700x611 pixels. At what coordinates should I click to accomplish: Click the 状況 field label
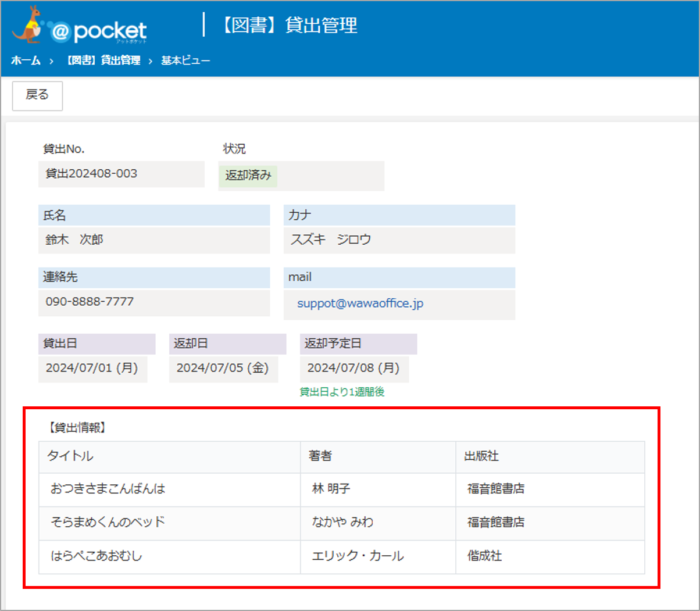point(234,149)
